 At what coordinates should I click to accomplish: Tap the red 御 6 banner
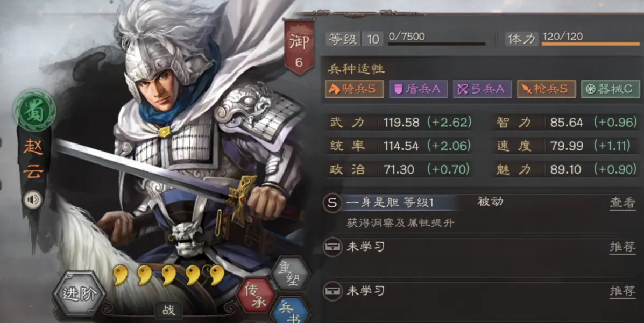click(x=299, y=47)
